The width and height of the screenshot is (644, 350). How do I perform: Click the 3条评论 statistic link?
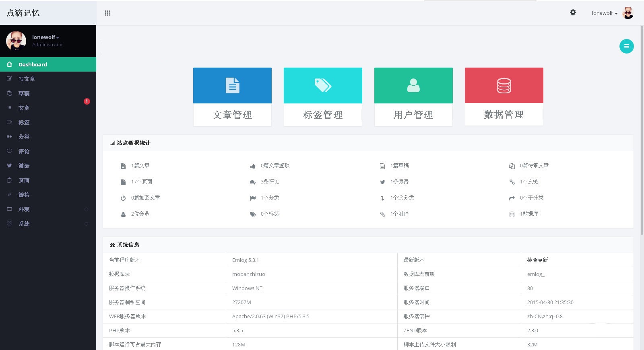270,182
